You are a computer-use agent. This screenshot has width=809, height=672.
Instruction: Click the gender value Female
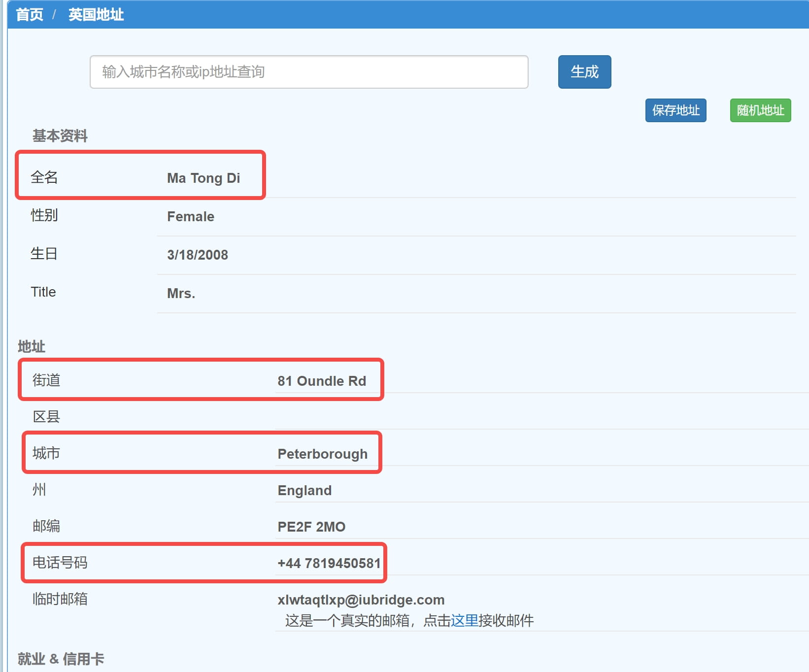pos(191,216)
